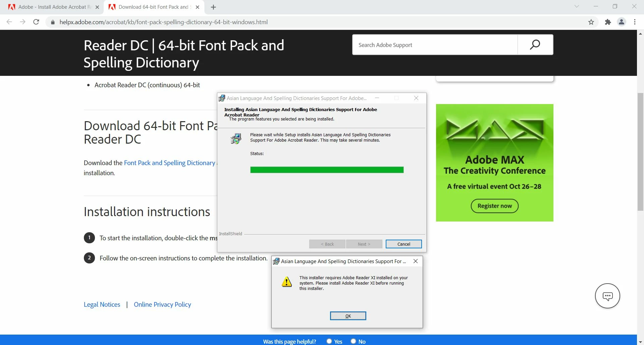Viewport: 644px width, 345px height.
Task: Bookmark this page with the star icon
Action: 591,22
